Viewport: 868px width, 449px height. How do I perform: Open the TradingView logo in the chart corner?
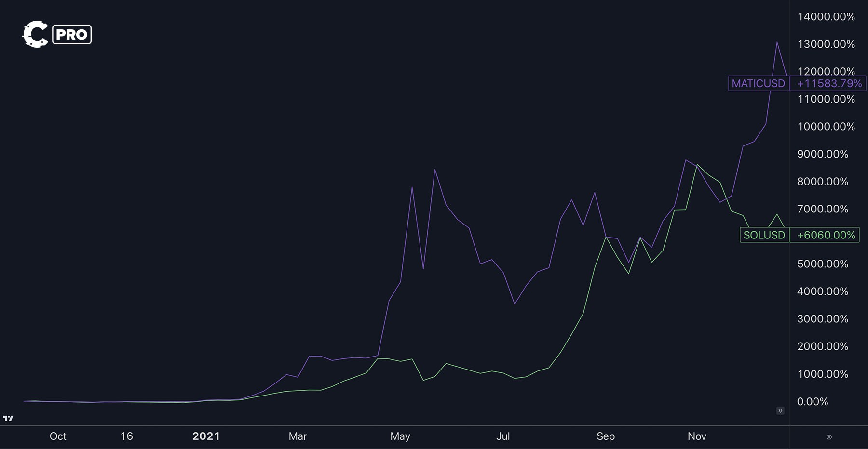(8, 418)
